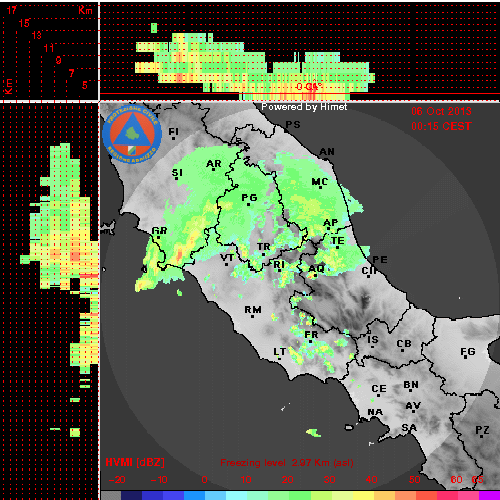Click the FR city label on map
Screen dimensions: 500x500
[x=311, y=335]
